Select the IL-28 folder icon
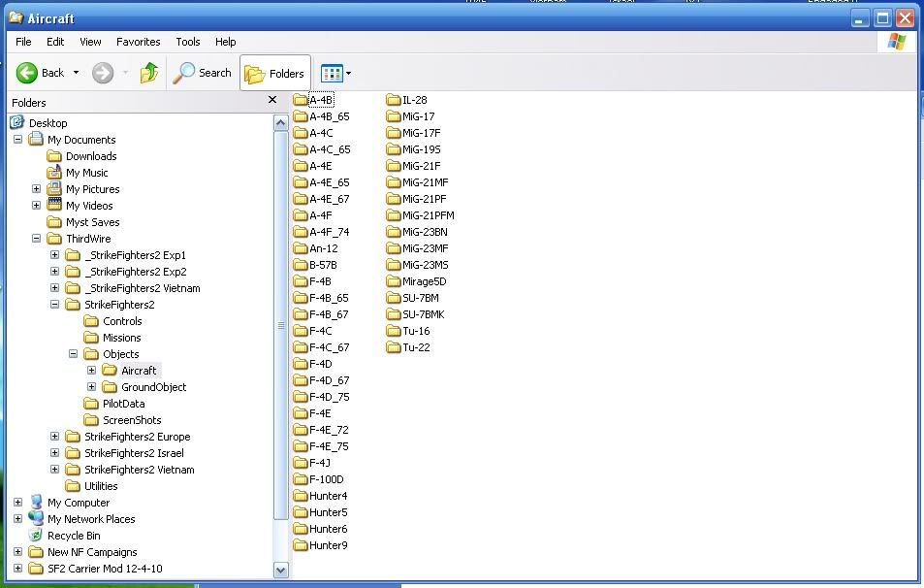 click(394, 100)
